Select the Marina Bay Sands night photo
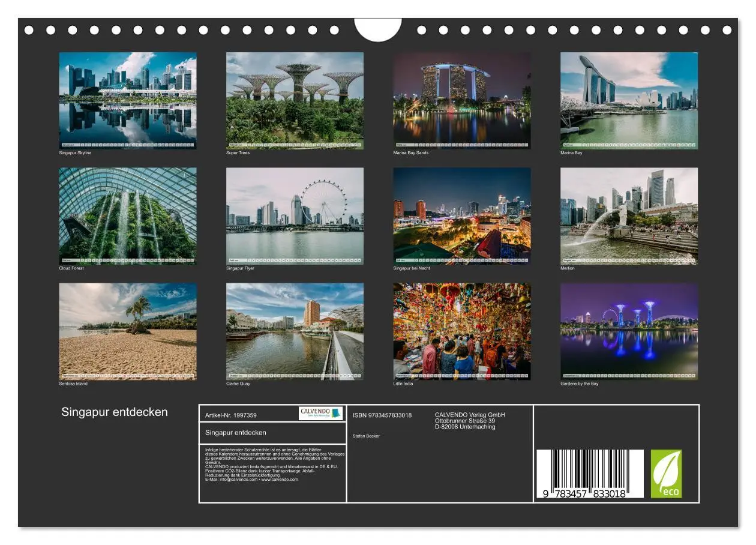The image size is (756, 545). click(462, 100)
